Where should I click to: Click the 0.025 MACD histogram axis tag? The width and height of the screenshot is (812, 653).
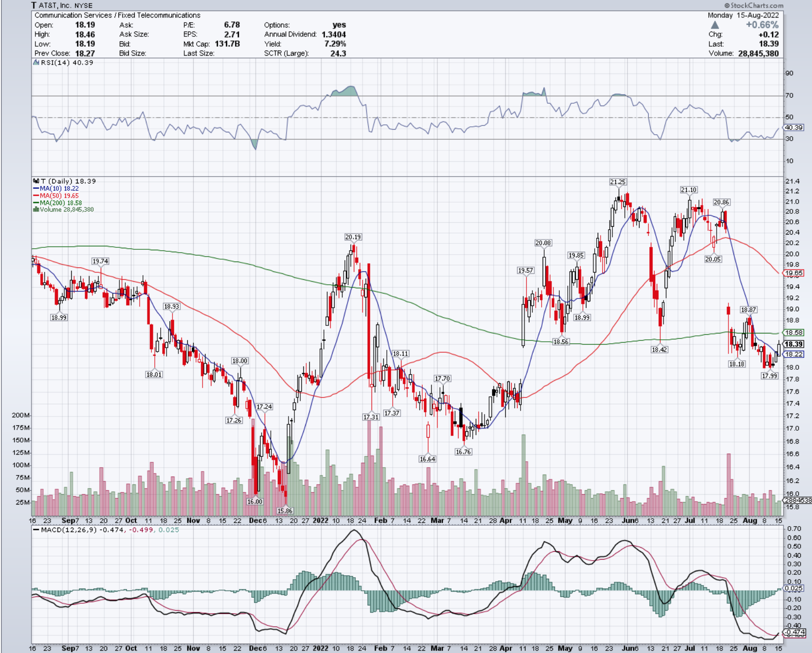pyautogui.click(x=793, y=588)
